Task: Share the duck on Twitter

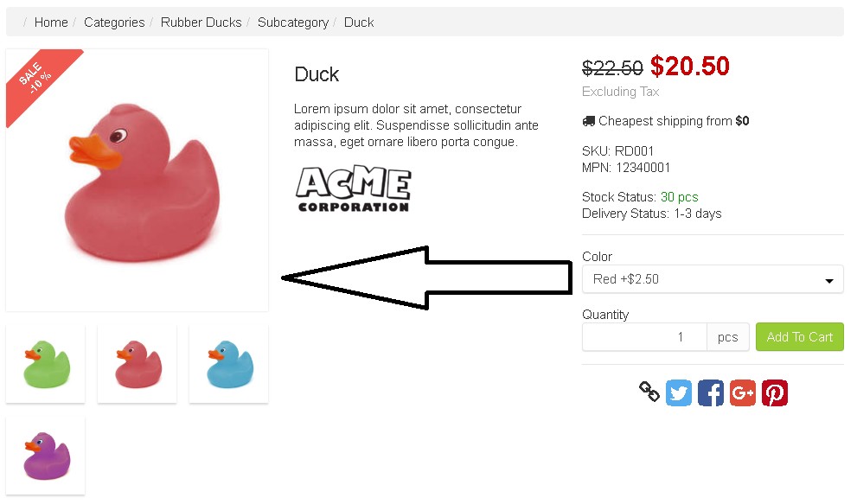Action: (679, 392)
